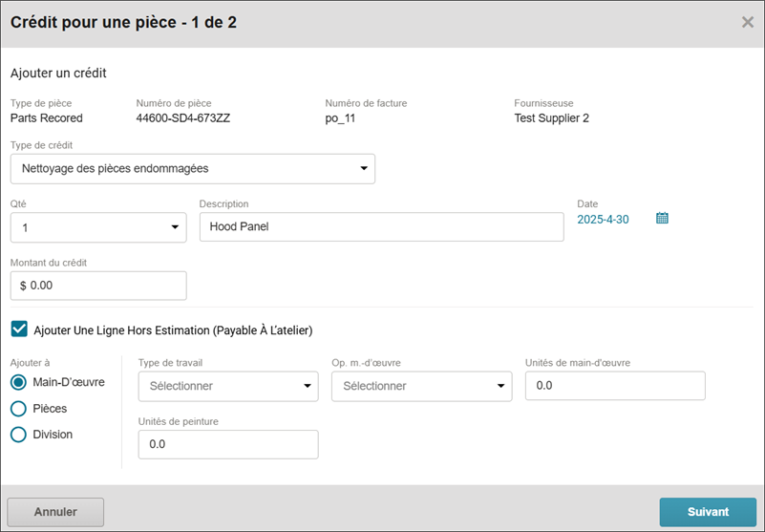The width and height of the screenshot is (765, 532).
Task: Click the Qté dropdown arrow icon
Action: click(x=175, y=227)
